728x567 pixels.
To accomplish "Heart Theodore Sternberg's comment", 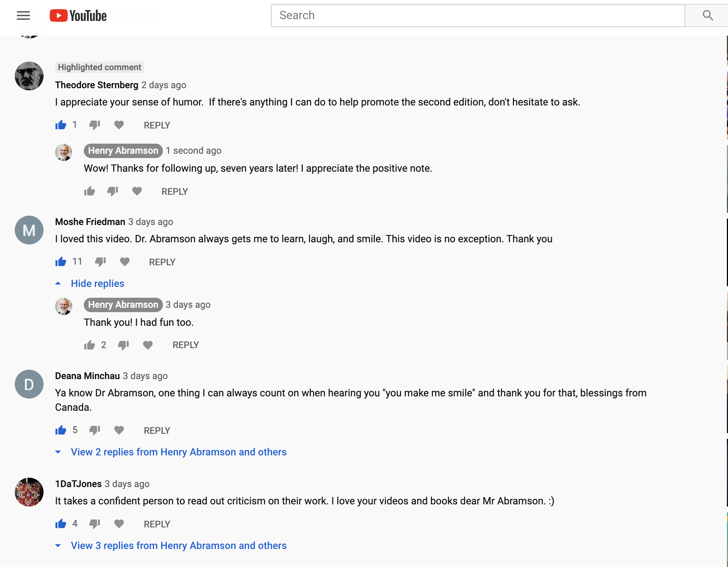I will tap(119, 125).
